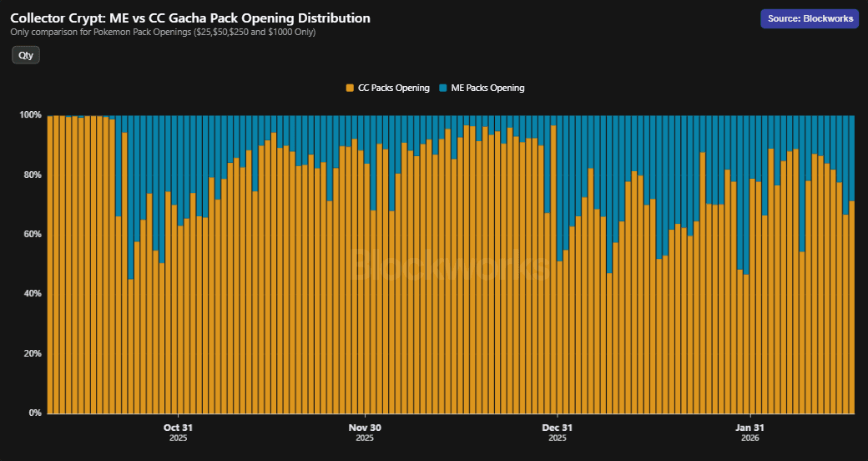The width and height of the screenshot is (868, 461).
Task: Click the 60% y-axis label
Action: point(33,235)
